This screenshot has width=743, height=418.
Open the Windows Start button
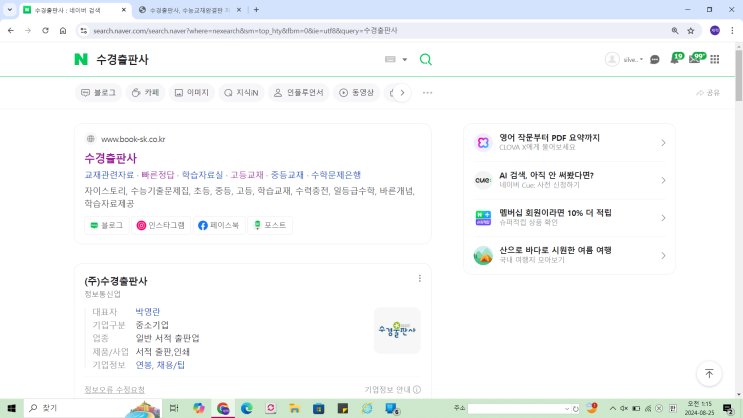coord(11,408)
